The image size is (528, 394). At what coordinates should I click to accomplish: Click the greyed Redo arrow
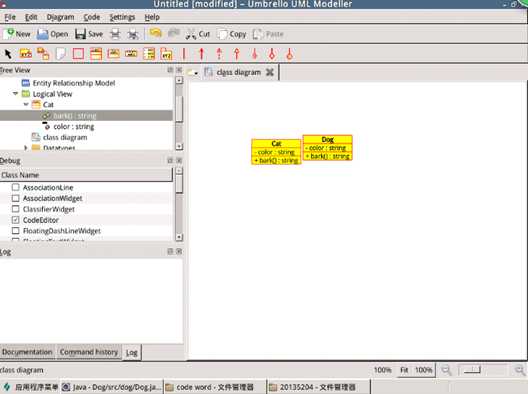(x=174, y=33)
